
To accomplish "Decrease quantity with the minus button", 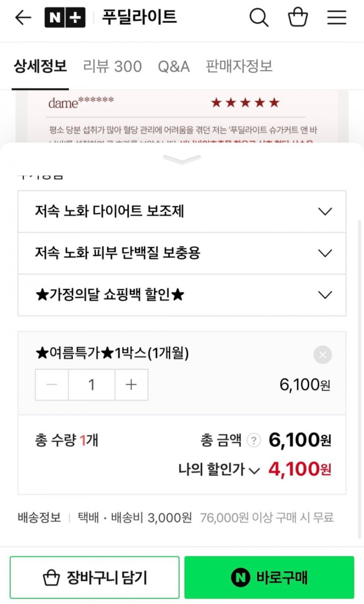I will [52, 385].
